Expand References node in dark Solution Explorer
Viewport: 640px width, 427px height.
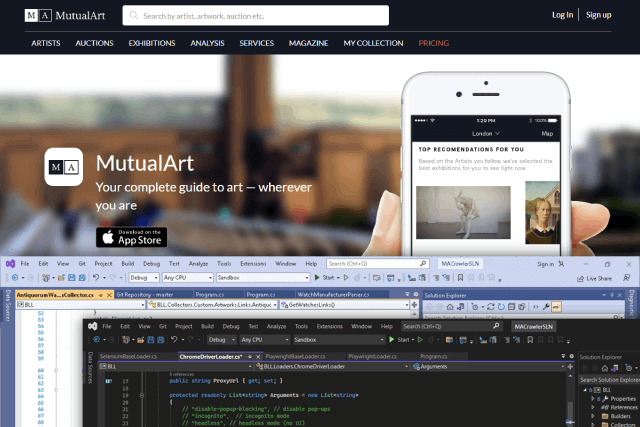593,407
